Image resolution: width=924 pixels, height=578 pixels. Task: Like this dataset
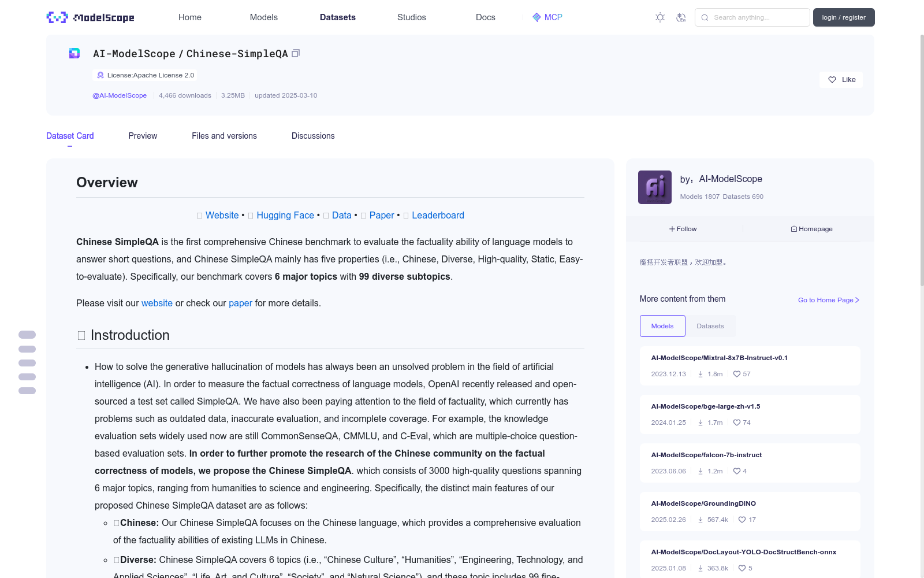pos(841,80)
